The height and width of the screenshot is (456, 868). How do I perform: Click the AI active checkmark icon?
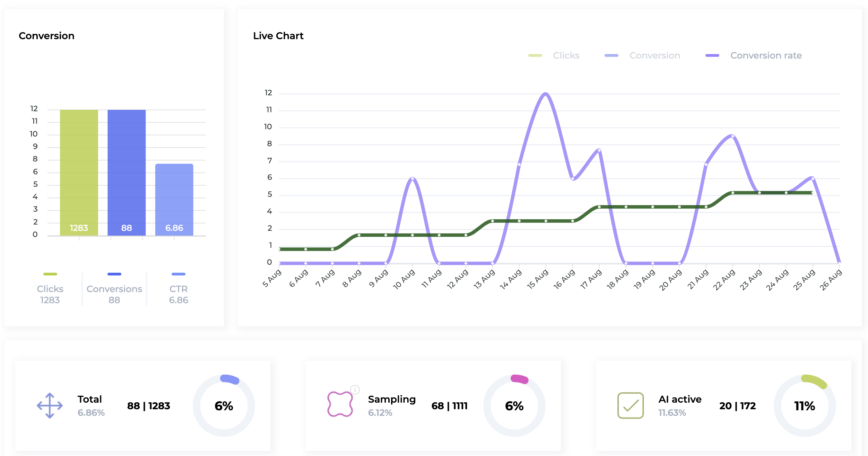click(x=630, y=405)
